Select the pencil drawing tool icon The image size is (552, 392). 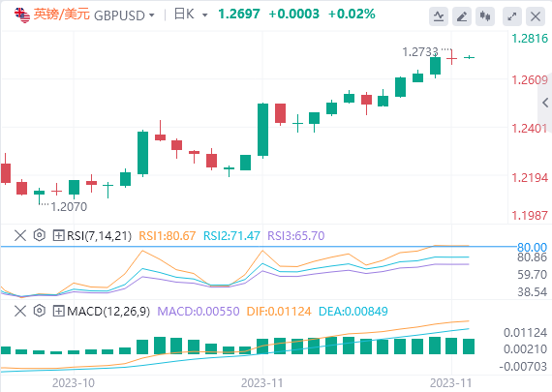click(x=462, y=16)
